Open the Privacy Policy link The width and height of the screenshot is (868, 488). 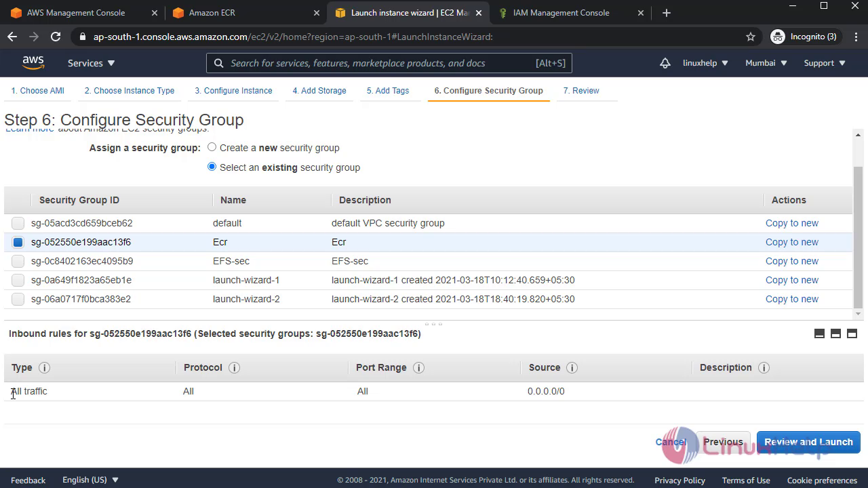tap(679, 480)
